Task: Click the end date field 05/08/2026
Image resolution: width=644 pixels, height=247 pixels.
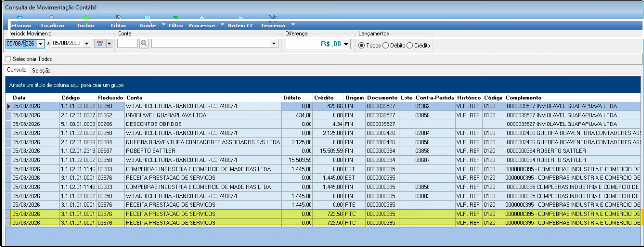Action: (68, 44)
